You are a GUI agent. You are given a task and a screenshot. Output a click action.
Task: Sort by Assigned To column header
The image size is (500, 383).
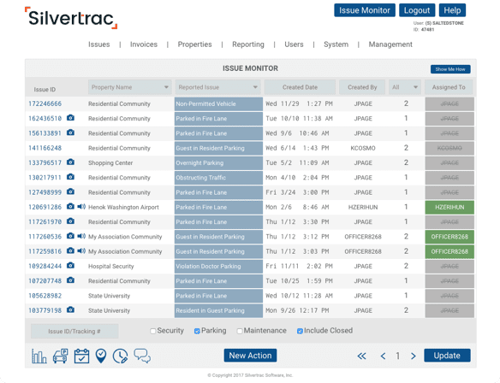[x=449, y=87]
